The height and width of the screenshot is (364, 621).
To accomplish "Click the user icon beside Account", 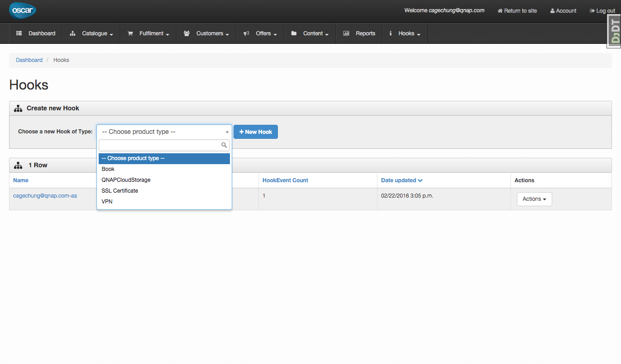I will tap(552, 11).
